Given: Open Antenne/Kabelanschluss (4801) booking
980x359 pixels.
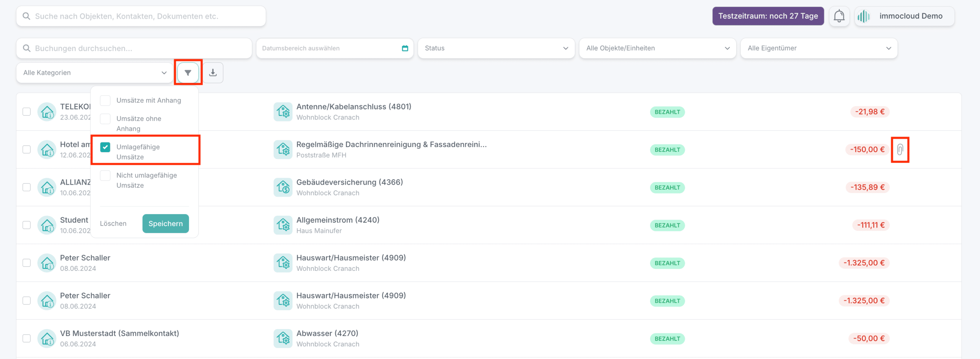Looking at the screenshot, I should [x=354, y=107].
